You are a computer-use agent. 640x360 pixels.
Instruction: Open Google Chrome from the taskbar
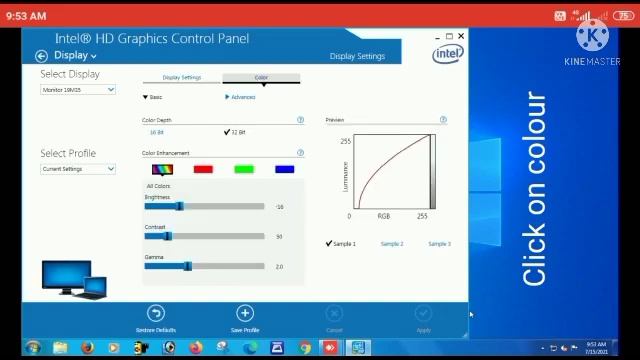pos(304,348)
